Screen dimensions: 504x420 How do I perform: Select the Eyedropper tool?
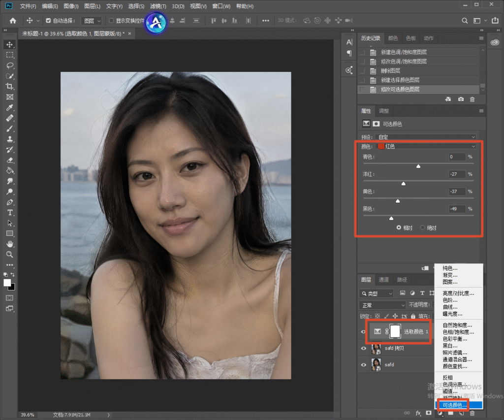click(10, 108)
